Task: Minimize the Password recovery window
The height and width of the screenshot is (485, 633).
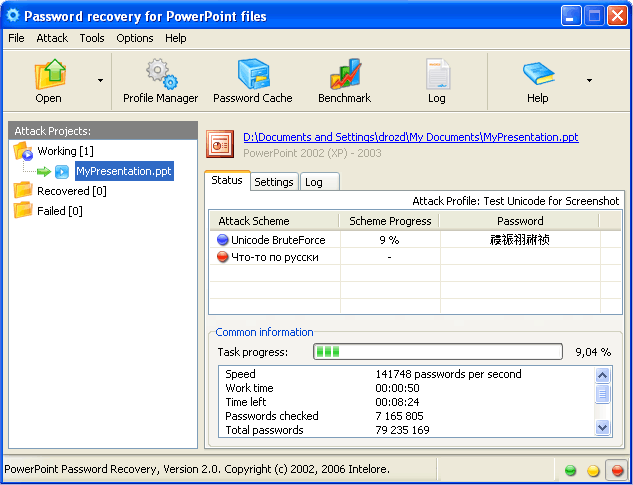Action: click(571, 16)
